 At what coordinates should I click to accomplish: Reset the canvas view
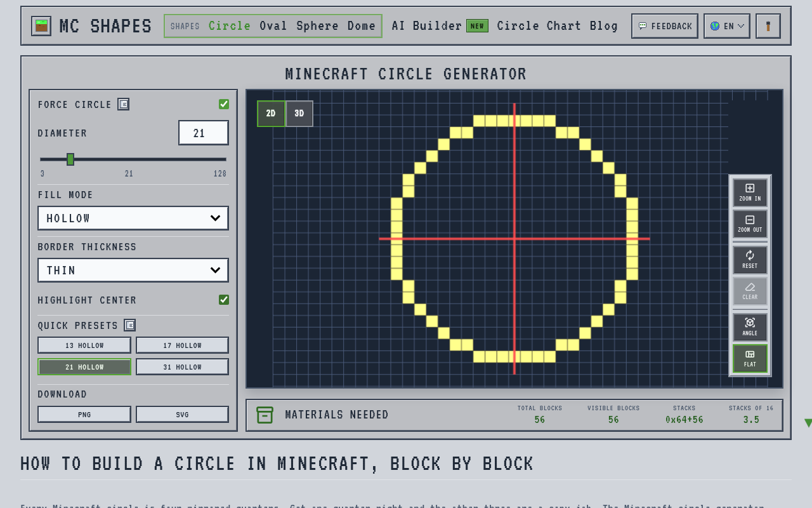(750, 260)
